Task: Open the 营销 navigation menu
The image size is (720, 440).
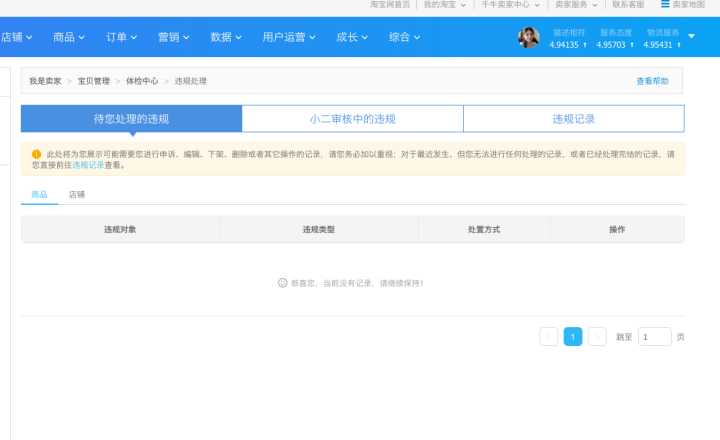Action: [174, 38]
